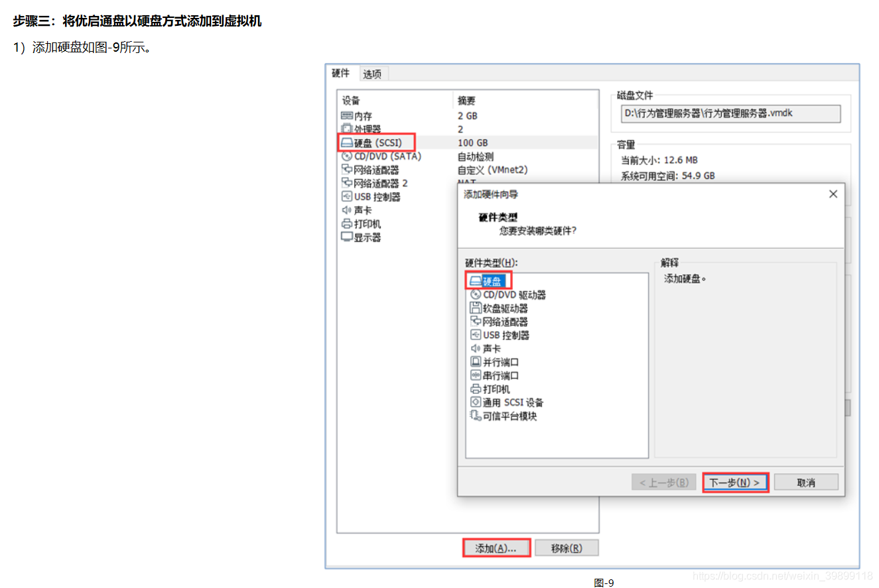Viewport: 879px width, 588px height.
Task: Select the 可信平台模块 row text
Action: pos(509,416)
